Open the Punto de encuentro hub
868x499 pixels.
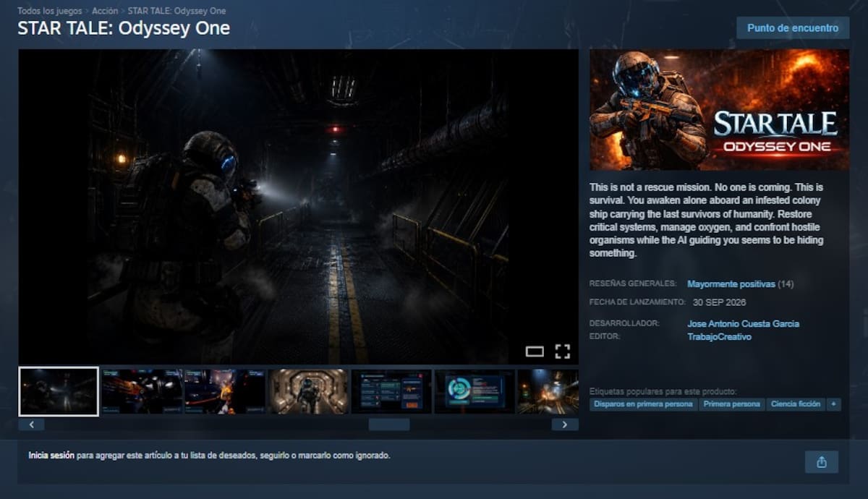pyautogui.click(x=793, y=28)
